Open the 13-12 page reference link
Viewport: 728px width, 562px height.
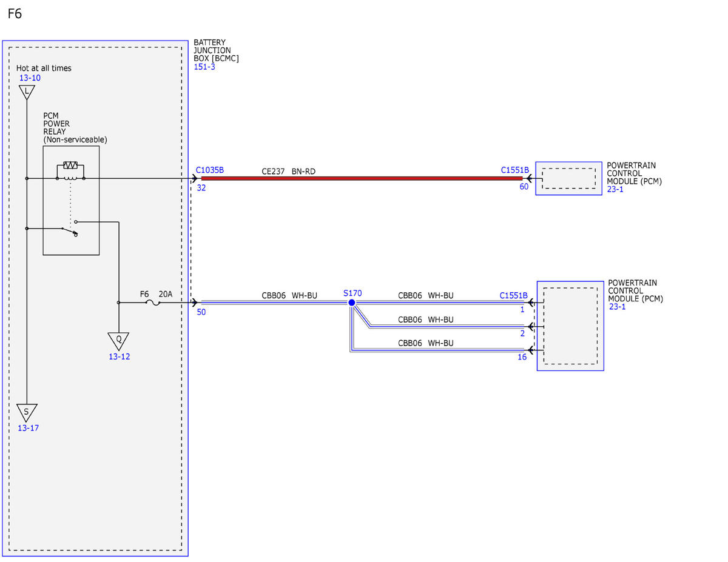(x=119, y=356)
